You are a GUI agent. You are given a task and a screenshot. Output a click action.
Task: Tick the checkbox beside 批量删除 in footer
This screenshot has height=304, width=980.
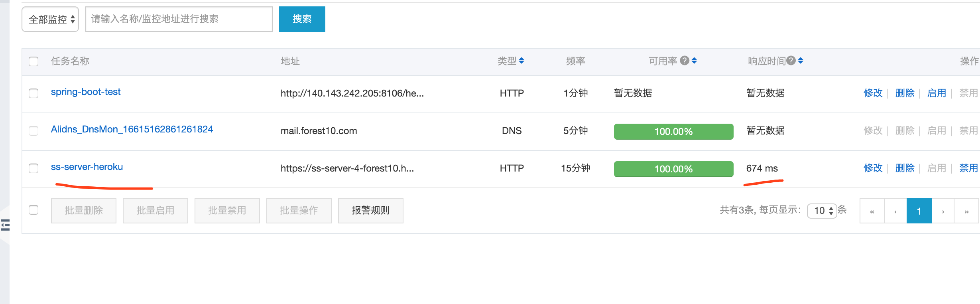pos(33,210)
